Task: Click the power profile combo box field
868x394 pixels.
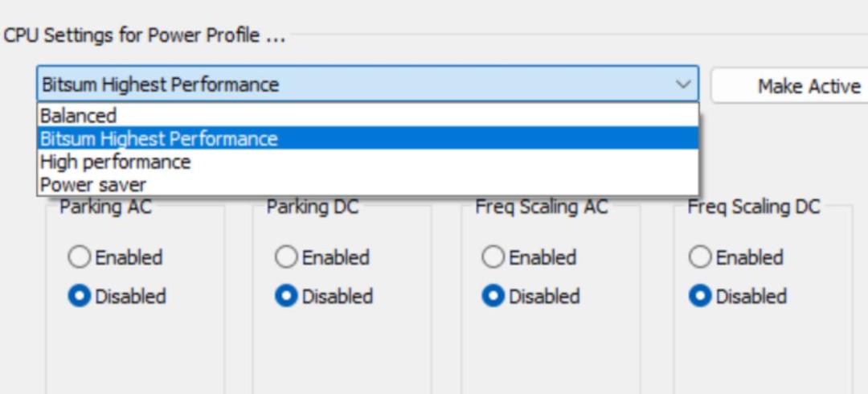Action: 354,84
